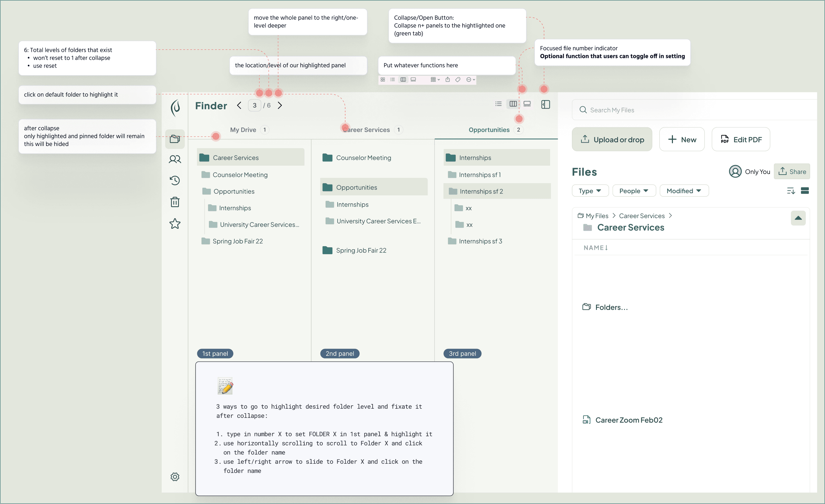Click the leaf app logo
This screenshot has width=825, height=504.
175,108
